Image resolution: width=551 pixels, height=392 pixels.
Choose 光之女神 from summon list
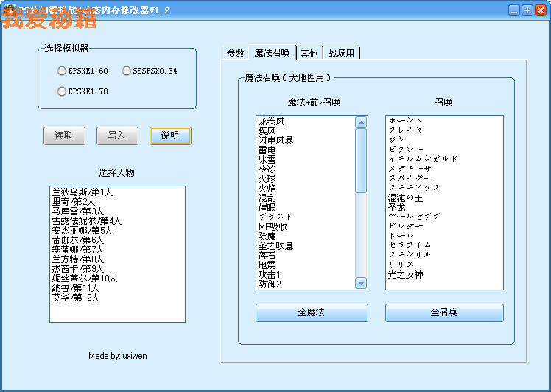(x=407, y=274)
